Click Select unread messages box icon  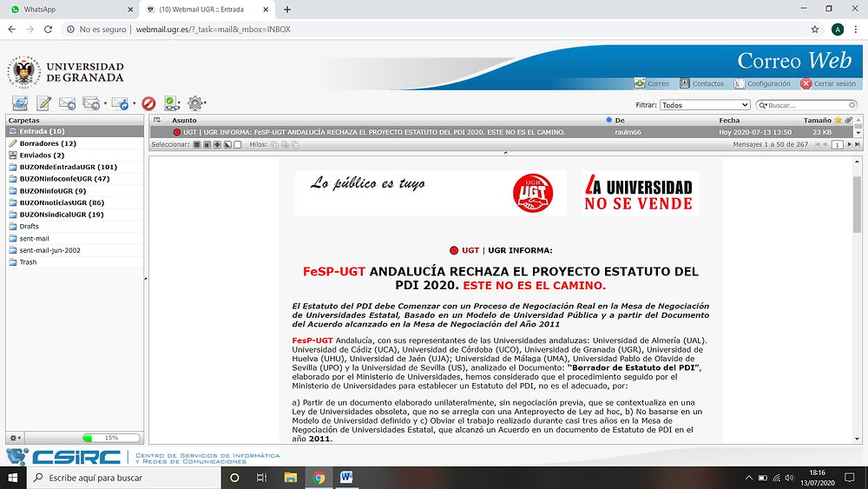[x=217, y=144]
